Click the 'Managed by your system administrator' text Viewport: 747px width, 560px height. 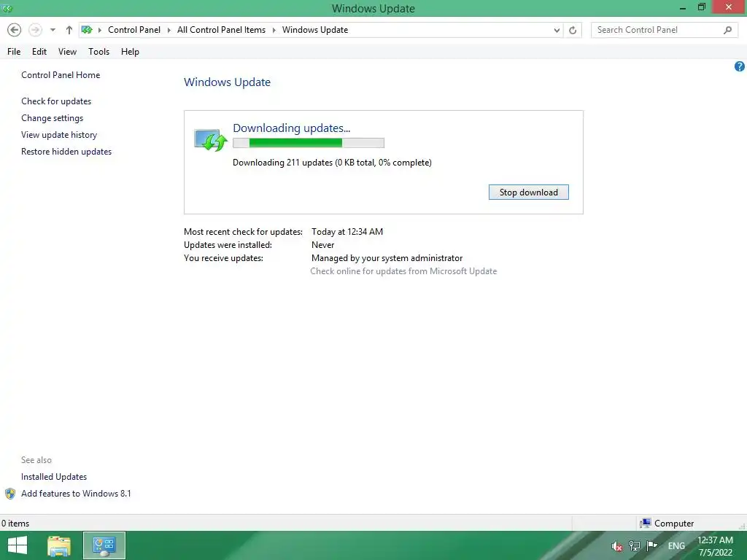tap(387, 257)
